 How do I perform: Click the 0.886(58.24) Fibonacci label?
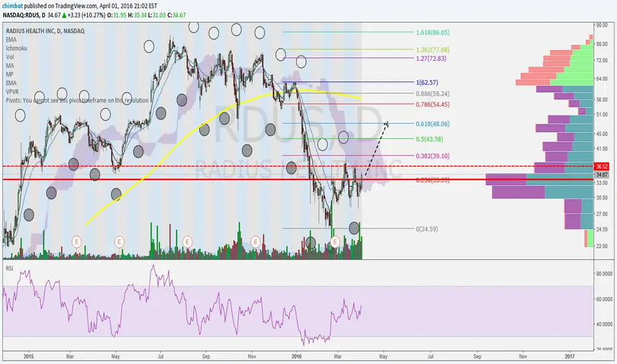click(433, 94)
